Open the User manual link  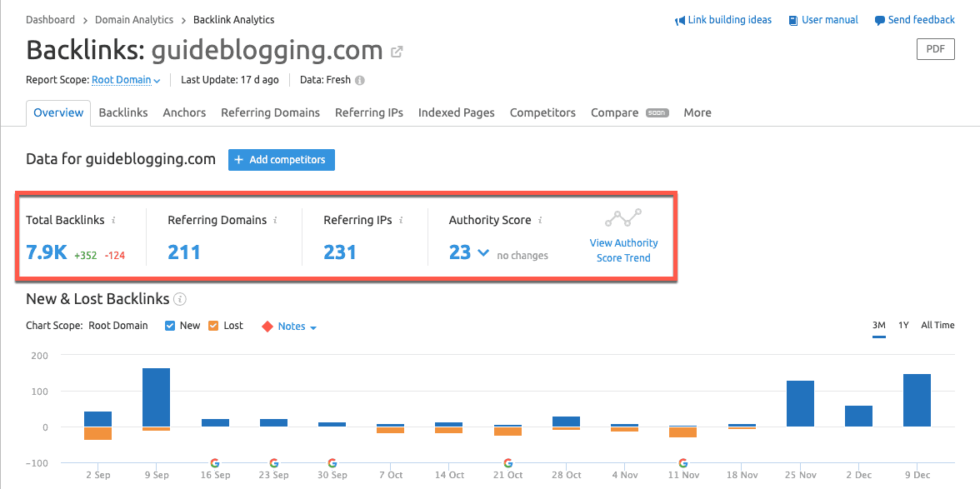pos(830,20)
